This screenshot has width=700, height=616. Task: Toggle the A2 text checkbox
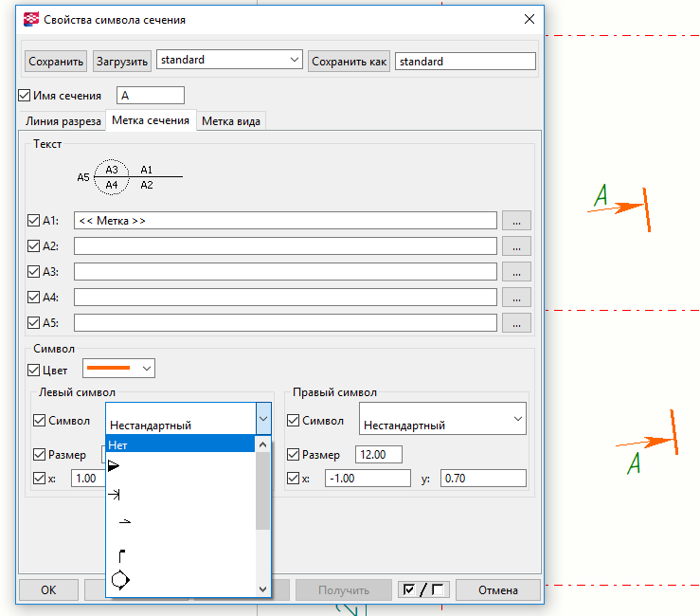[x=34, y=246]
